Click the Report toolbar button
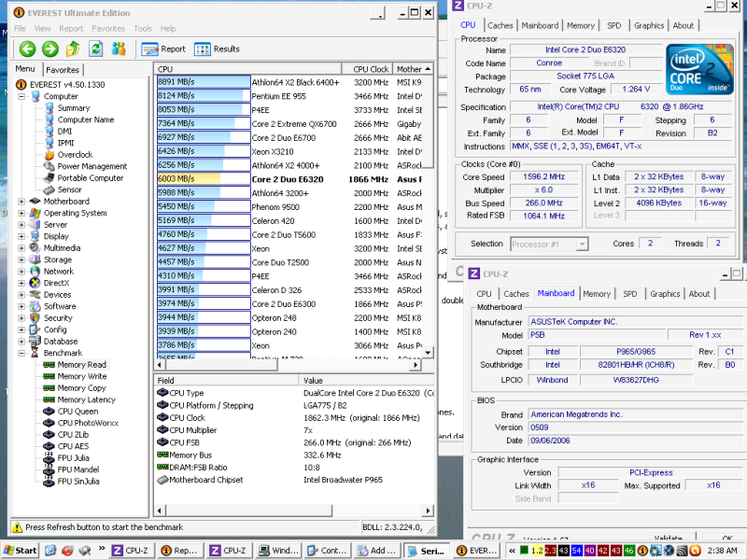The height and width of the screenshot is (560, 747). [x=163, y=49]
